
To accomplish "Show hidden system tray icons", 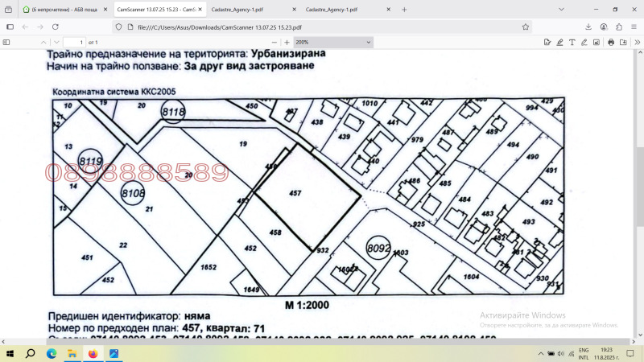I will pyautogui.click(x=540, y=354).
